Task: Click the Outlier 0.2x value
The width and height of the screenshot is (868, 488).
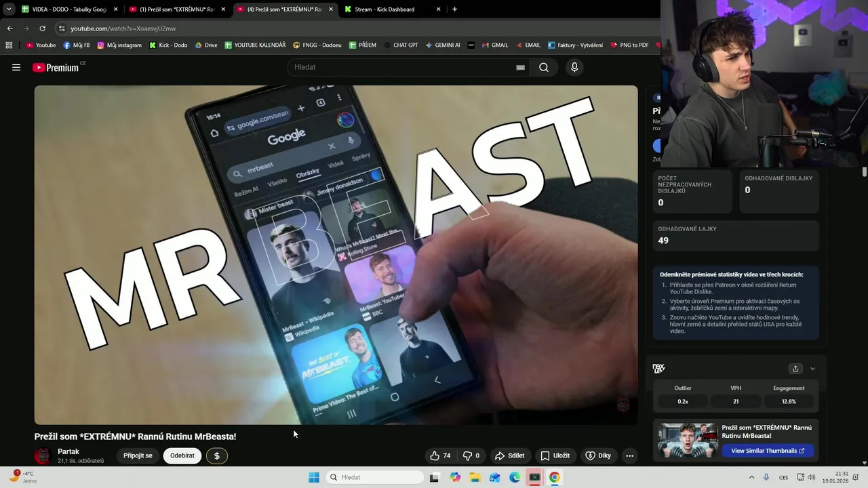Action: (x=683, y=401)
